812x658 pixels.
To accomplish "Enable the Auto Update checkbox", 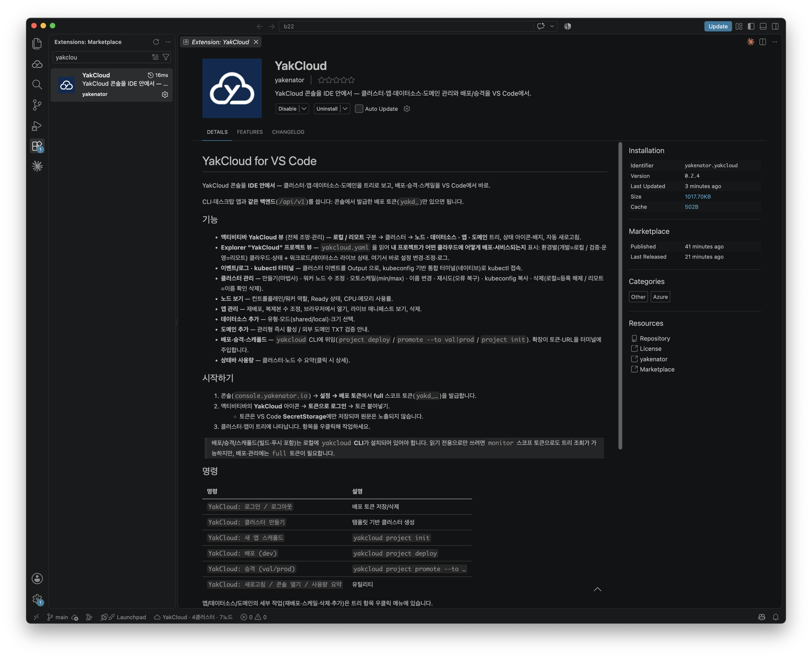I will click(359, 109).
